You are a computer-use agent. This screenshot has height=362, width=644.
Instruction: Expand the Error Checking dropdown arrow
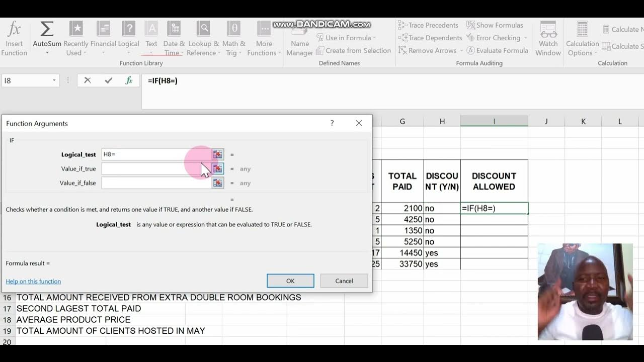point(525,38)
